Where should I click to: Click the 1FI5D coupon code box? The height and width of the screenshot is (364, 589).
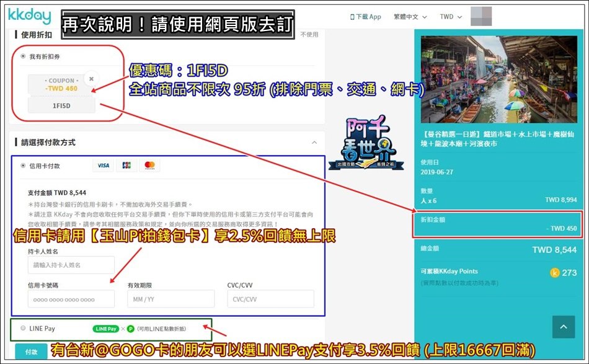pyautogui.click(x=61, y=106)
